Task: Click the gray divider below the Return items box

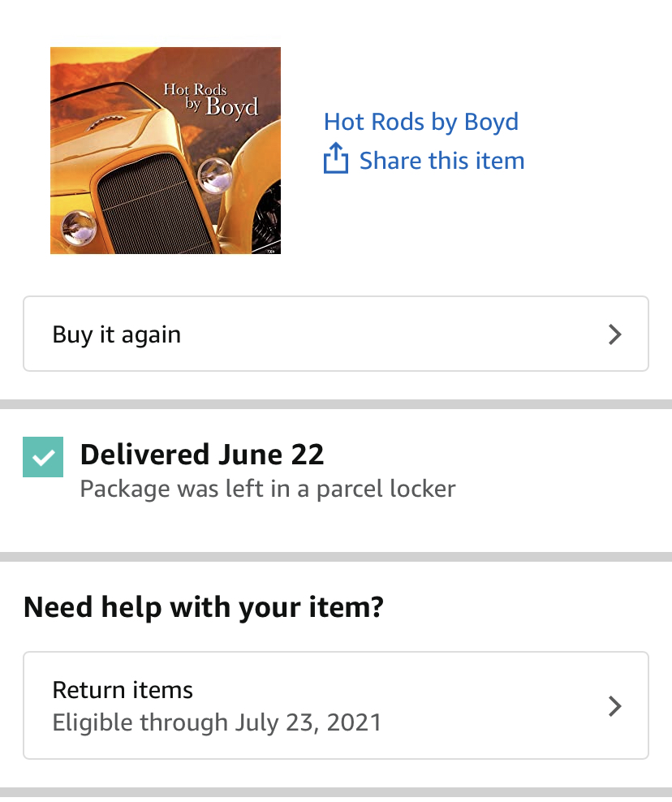Action: tap(336, 792)
